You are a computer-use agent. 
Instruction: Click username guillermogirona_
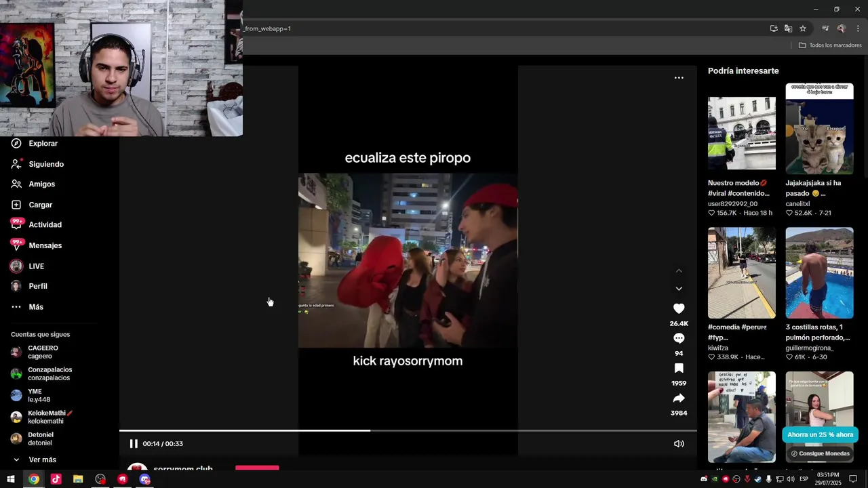[x=809, y=348]
